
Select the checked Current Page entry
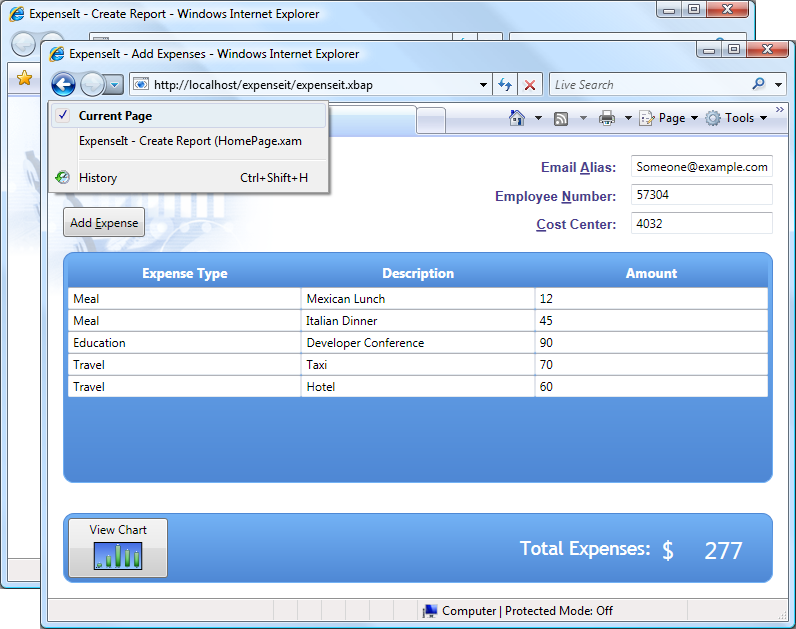[x=115, y=116]
